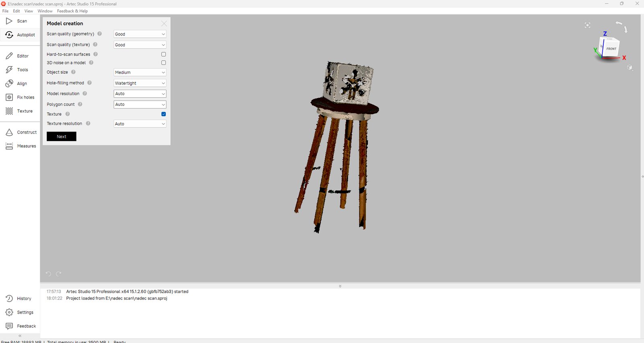Click the Free RAM status bar entry
This screenshot has height=343, width=644.
[21, 341]
